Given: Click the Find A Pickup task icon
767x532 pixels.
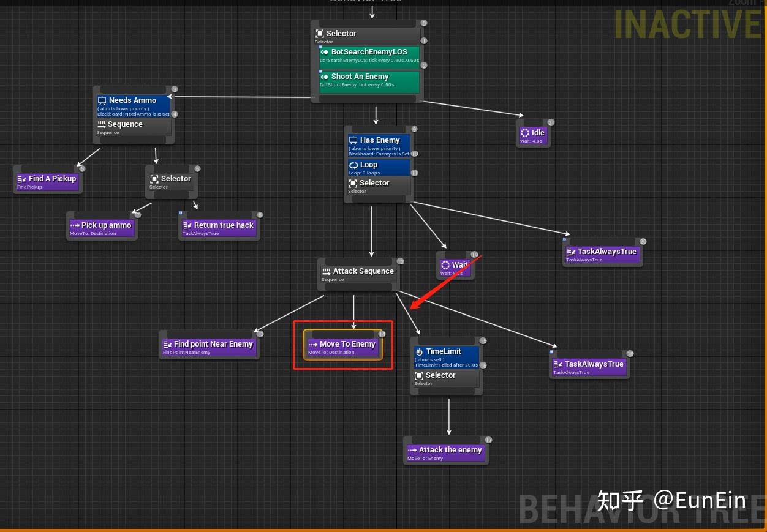Looking at the screenshot, I should [x=22, y=179].
